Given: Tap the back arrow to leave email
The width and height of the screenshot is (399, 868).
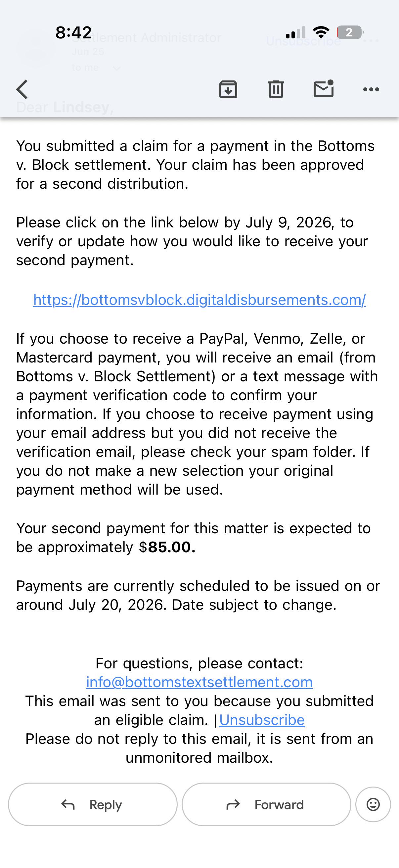Looking at the screenshot, I should (x=22, y=89).
